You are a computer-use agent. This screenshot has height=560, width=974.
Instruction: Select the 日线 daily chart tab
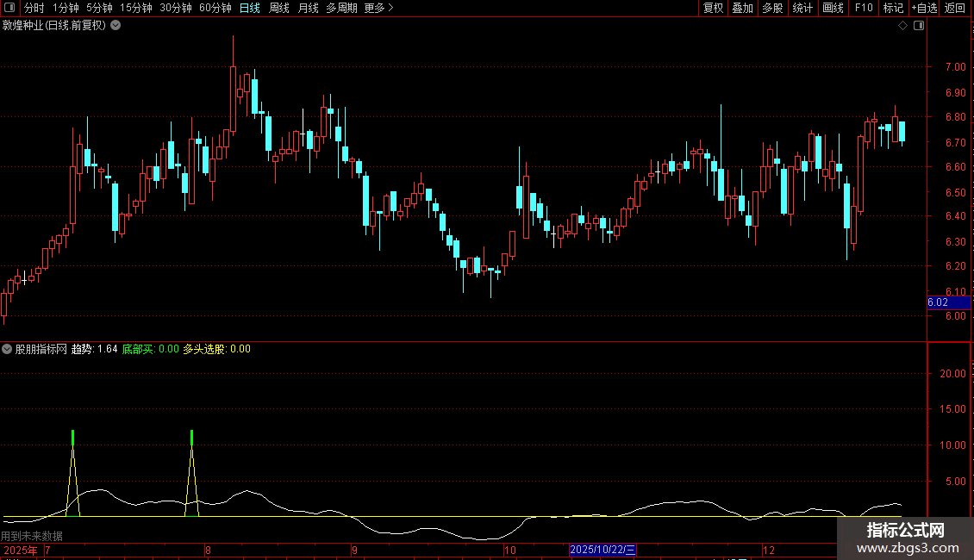pos(250,8)
